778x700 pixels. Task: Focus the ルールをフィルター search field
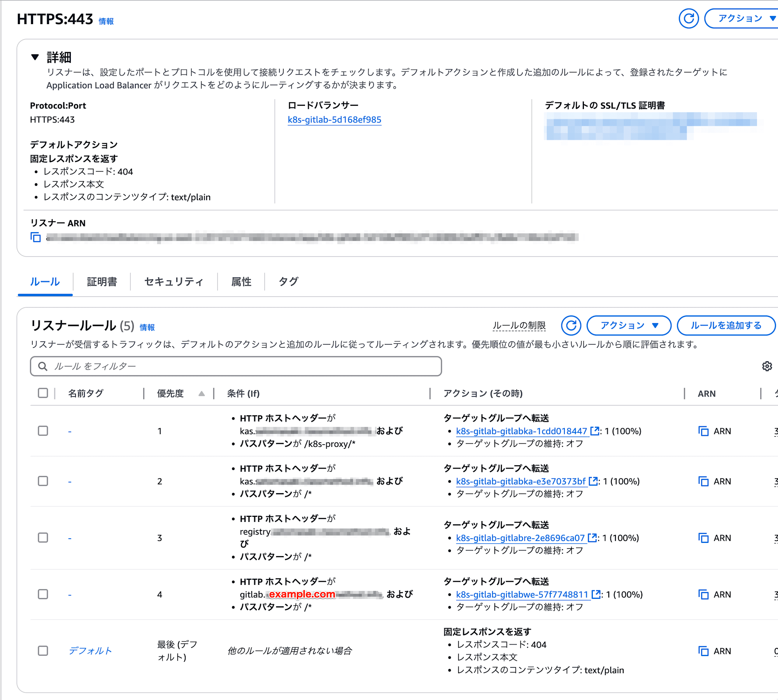click(x=236, y=366)
